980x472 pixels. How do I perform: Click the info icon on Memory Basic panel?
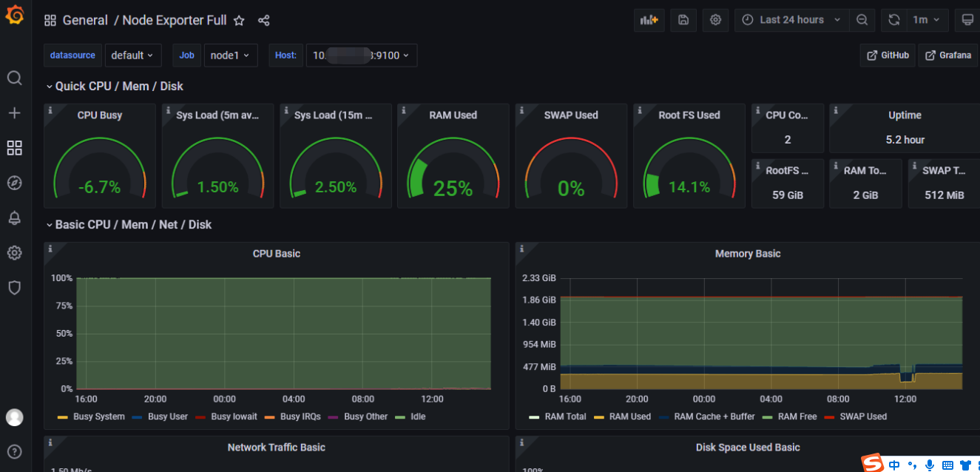click(x=522, y=249)
